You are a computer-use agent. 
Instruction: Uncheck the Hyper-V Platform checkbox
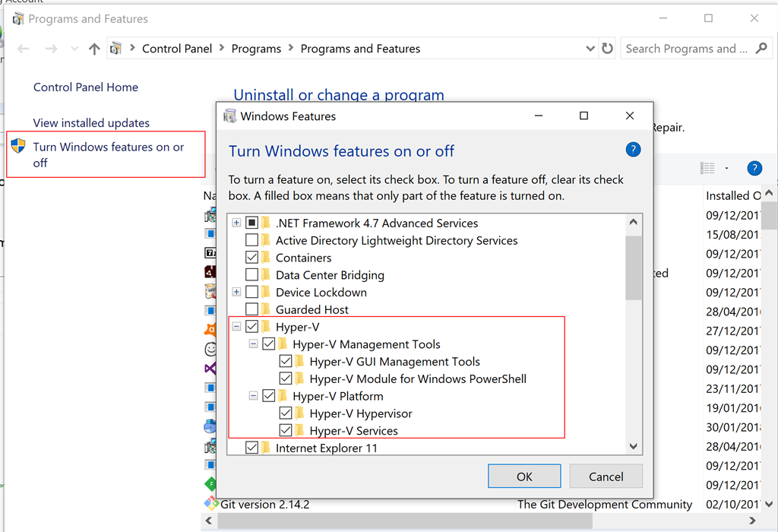[x=269, y=395]
